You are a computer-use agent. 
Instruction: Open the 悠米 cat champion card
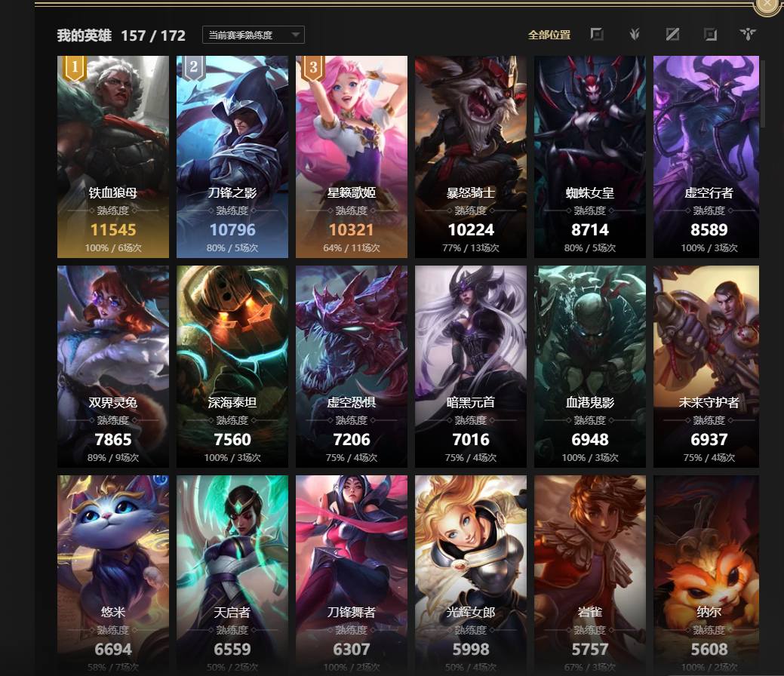113,575
